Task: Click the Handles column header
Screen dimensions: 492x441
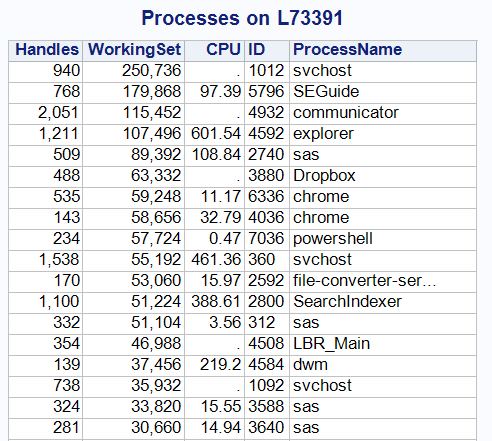Action: [x=46, y=51]
